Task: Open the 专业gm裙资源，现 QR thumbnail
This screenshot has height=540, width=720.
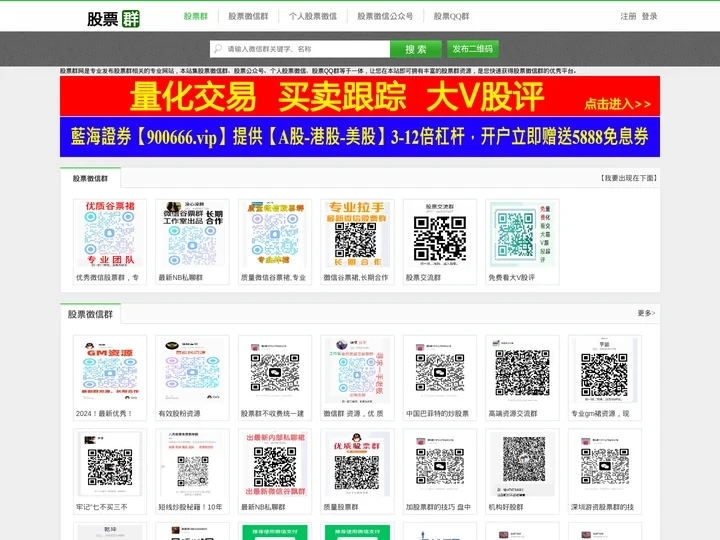Action: [x=604, y=370]
